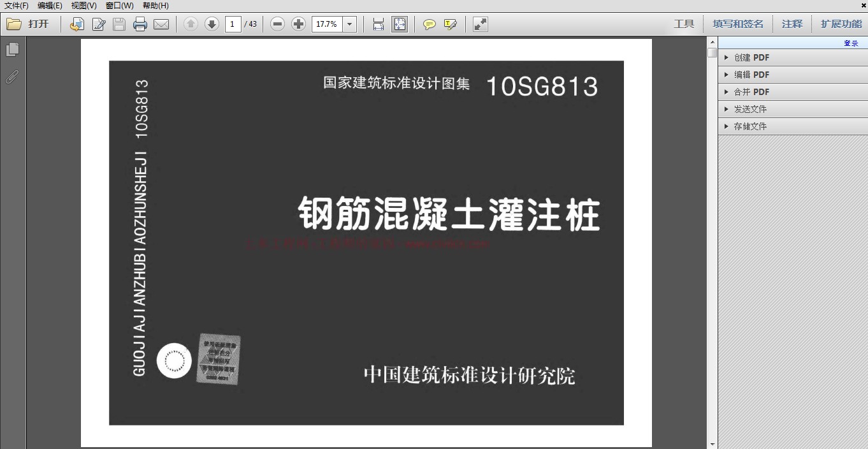The image size is (868, 449).
Task: Click the edit document icon
Action: tap(99, 24)
